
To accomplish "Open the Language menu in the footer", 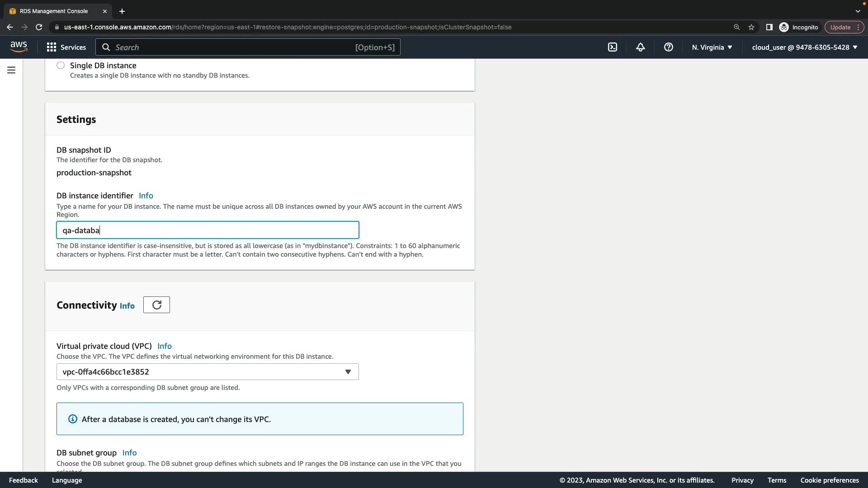I will [67, 480].
